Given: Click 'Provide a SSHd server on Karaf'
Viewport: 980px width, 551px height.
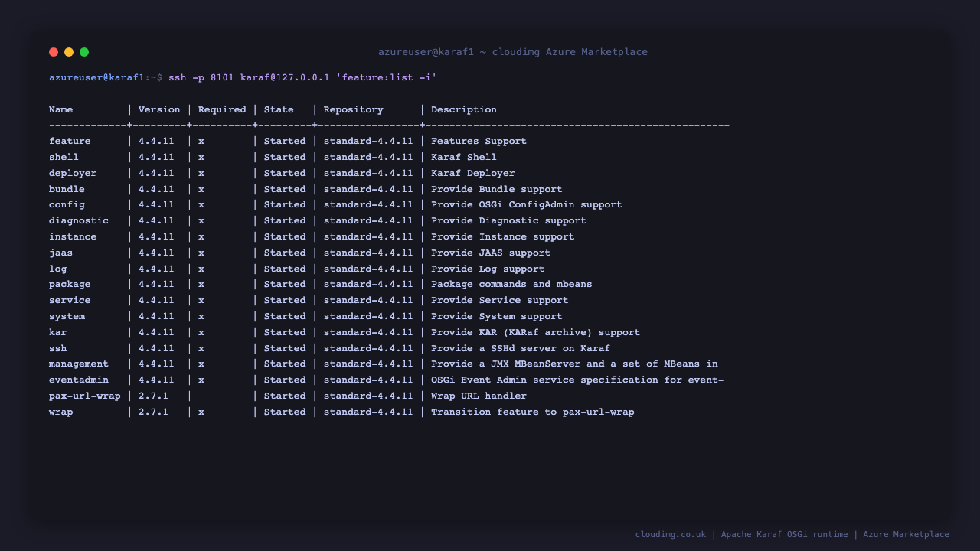Looking at the screenshot, I should pyautogui.click(x=521, y=348).
